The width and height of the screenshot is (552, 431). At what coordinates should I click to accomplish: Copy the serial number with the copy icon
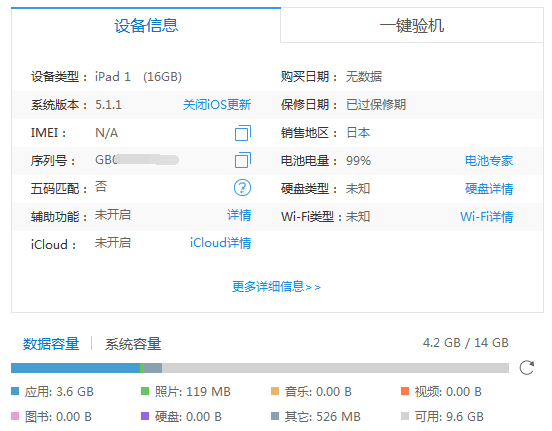click(243, 160)
